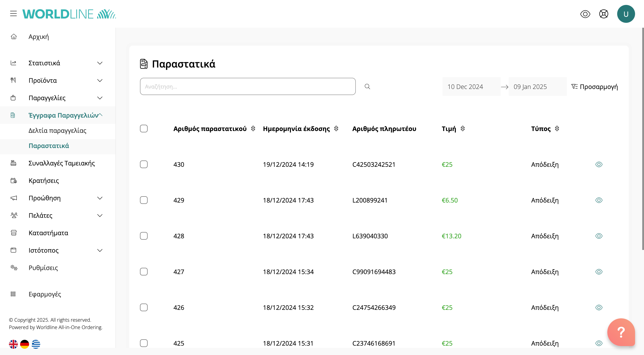The height and width of the screenshot is (355, 644).
Task: Open Δελτία παραγγελίας submenu item
Action: 57,131
